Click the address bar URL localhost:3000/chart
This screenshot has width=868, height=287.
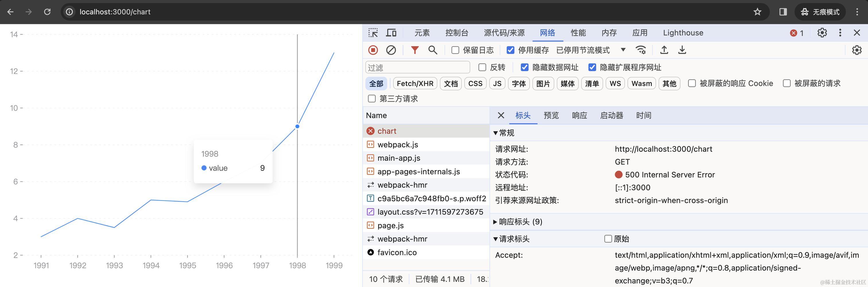pos(115,12)
